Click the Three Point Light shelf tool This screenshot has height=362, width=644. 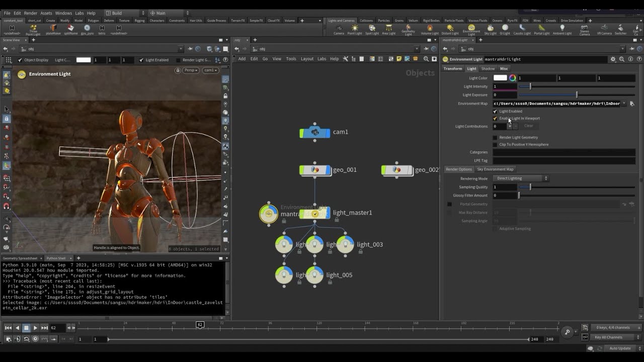[33, 30]
